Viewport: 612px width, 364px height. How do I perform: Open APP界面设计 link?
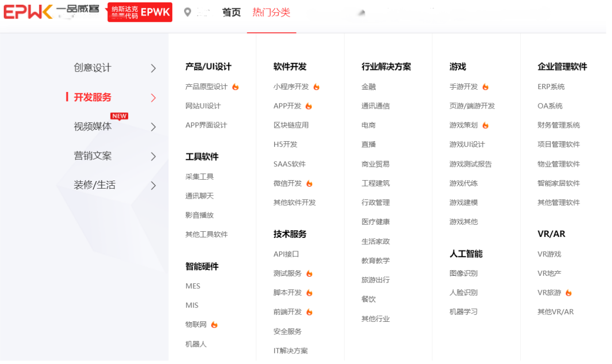click(x=206, y=125)
